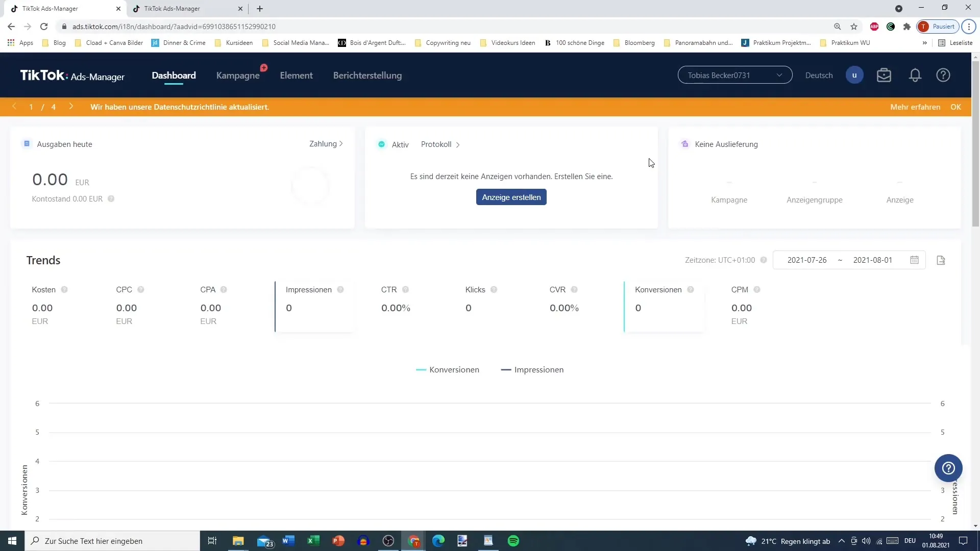Toggle Impressionen series in chart legend
The image size is (980, 551).
[532, 370]
